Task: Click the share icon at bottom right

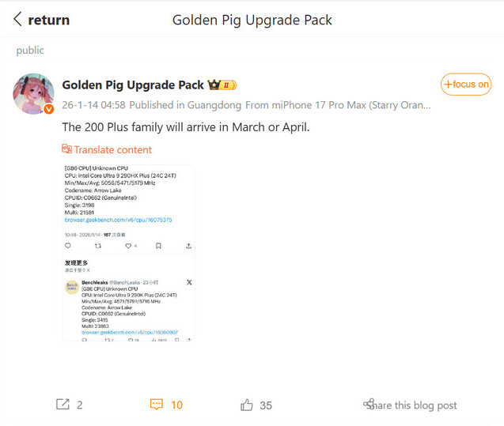Action: [369, 405]
